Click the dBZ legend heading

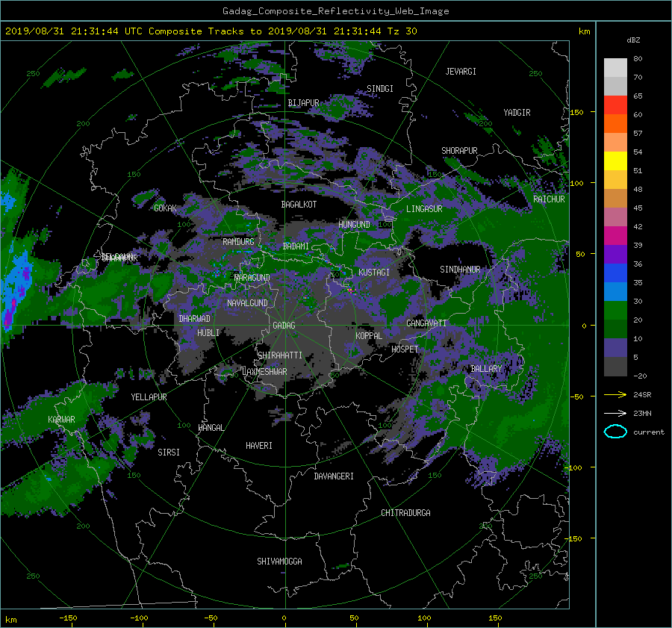tap(633, 40)
